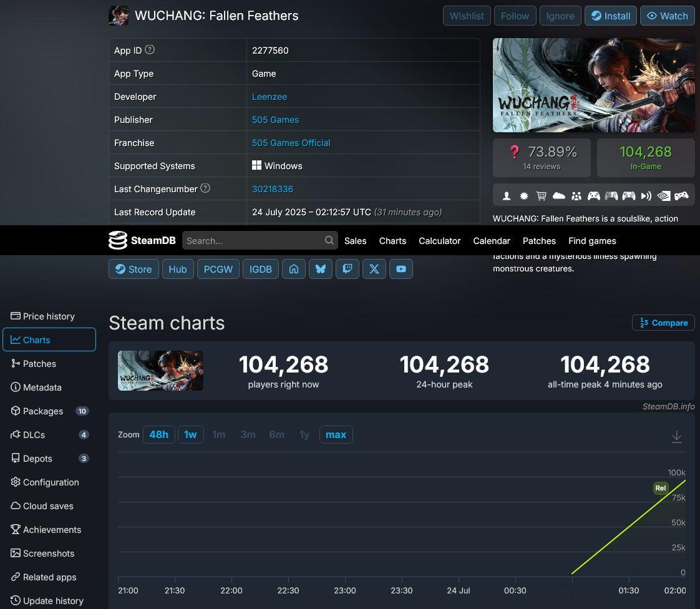Open the Patches sidebar section
This screenshot has height=609, width=700.
click(x=49, y=363)
